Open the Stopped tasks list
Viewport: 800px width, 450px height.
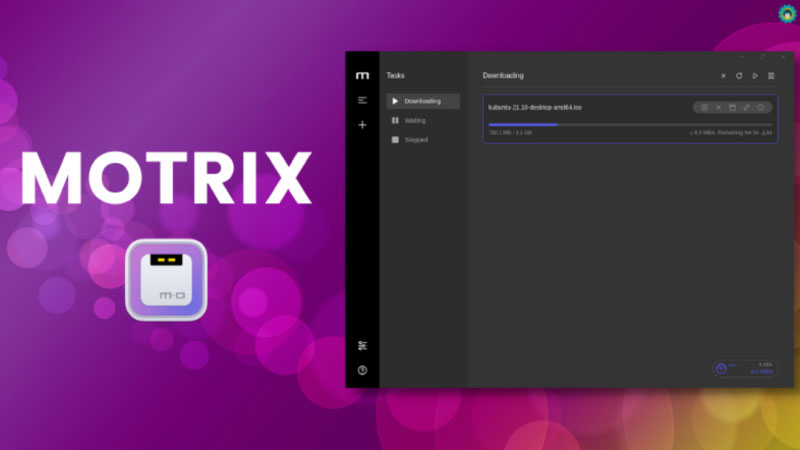[x=416, y=140]
